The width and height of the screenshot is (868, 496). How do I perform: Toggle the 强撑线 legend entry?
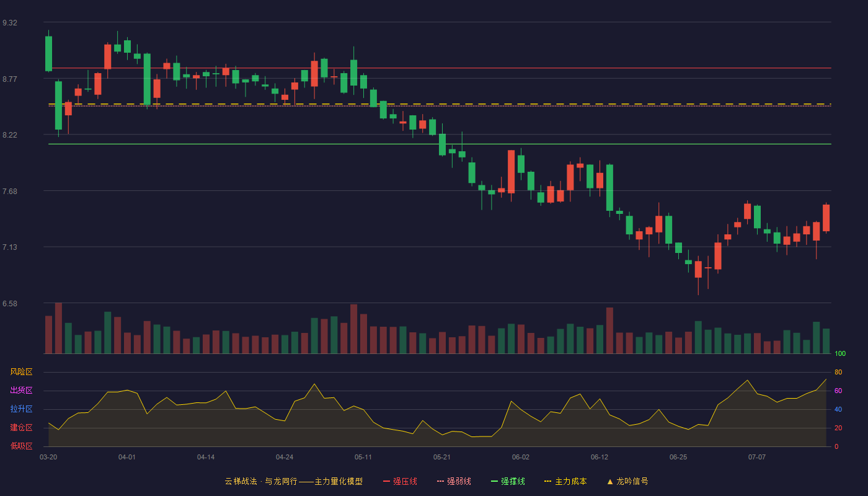[508, 481]
